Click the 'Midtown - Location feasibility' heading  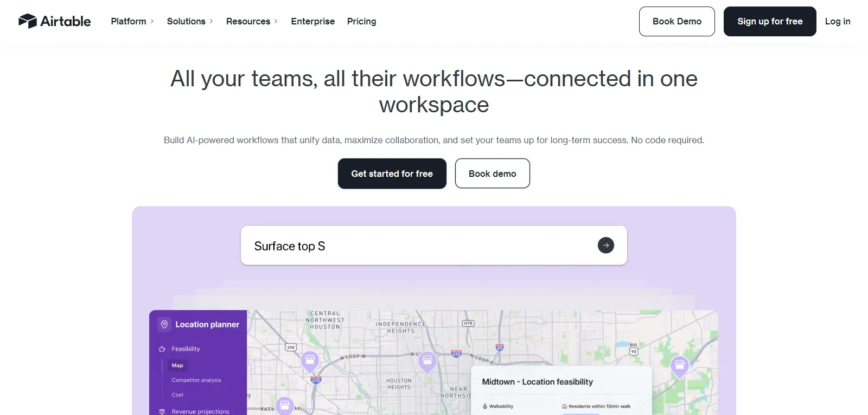pos(538,382)
